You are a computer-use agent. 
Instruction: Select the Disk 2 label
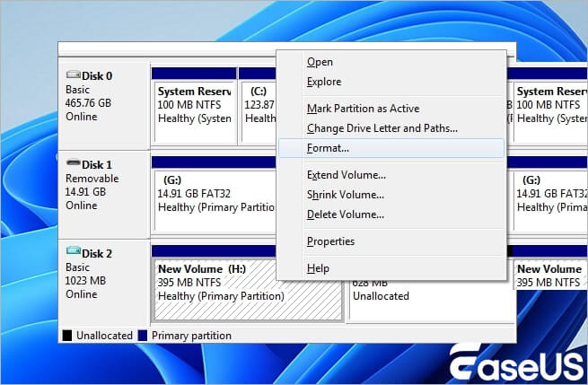[97, 254]
